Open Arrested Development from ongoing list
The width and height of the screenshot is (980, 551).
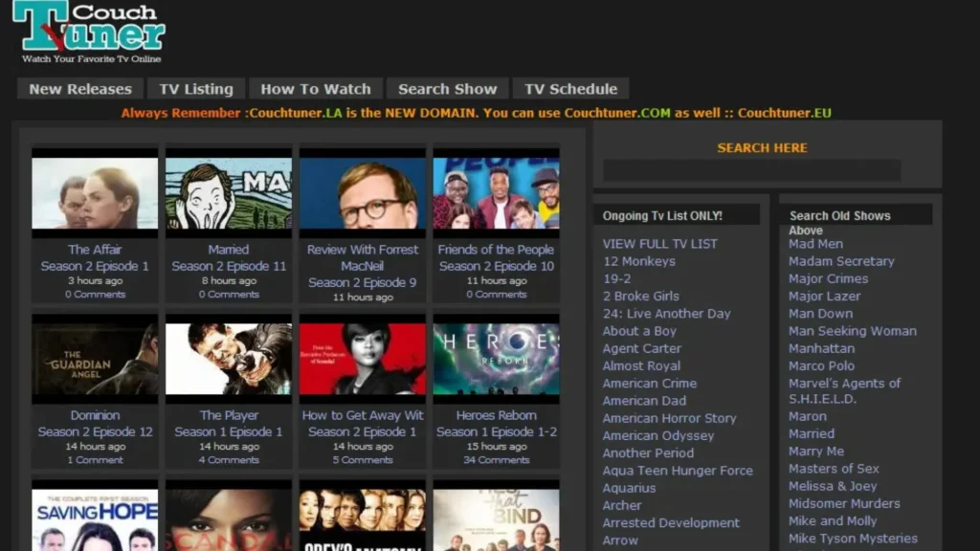tap(670, 522)
